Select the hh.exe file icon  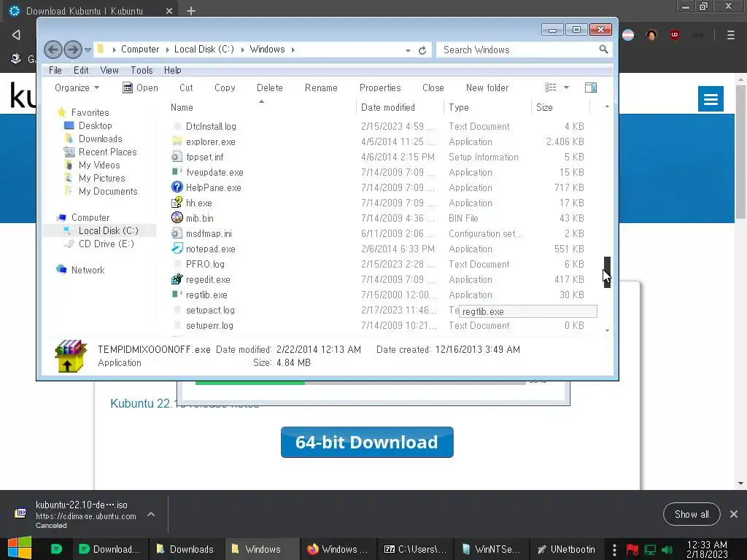tap(177, 203)
